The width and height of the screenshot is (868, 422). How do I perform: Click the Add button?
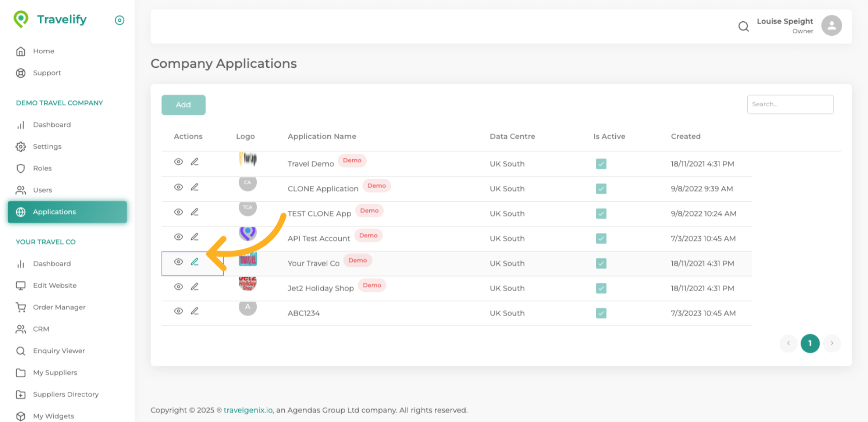[183, 104]
